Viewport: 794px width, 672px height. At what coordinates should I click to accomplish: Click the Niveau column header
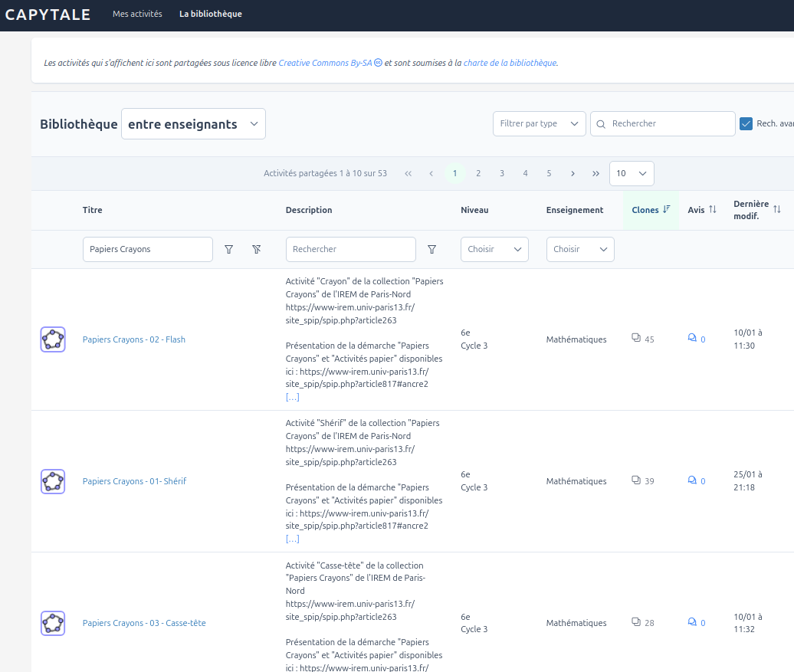(x=474, y=210)
